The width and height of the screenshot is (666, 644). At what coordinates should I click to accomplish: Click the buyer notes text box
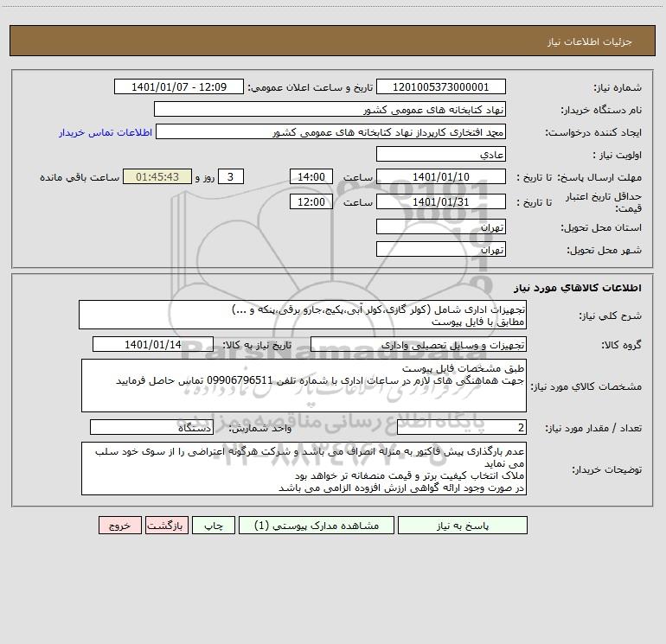click(304, 469)
